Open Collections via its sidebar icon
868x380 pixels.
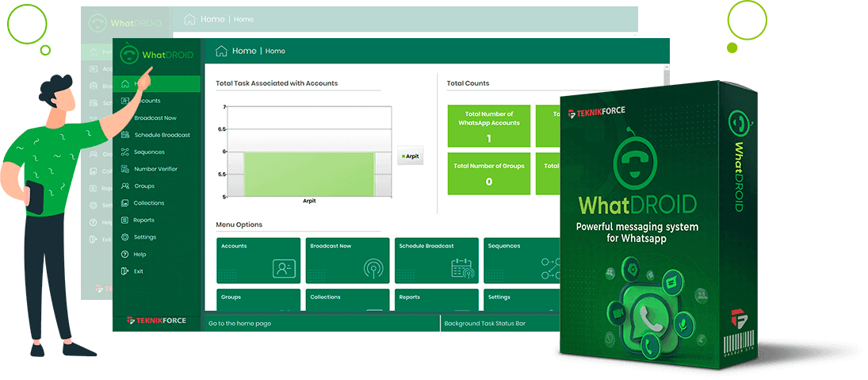[125, 203]
